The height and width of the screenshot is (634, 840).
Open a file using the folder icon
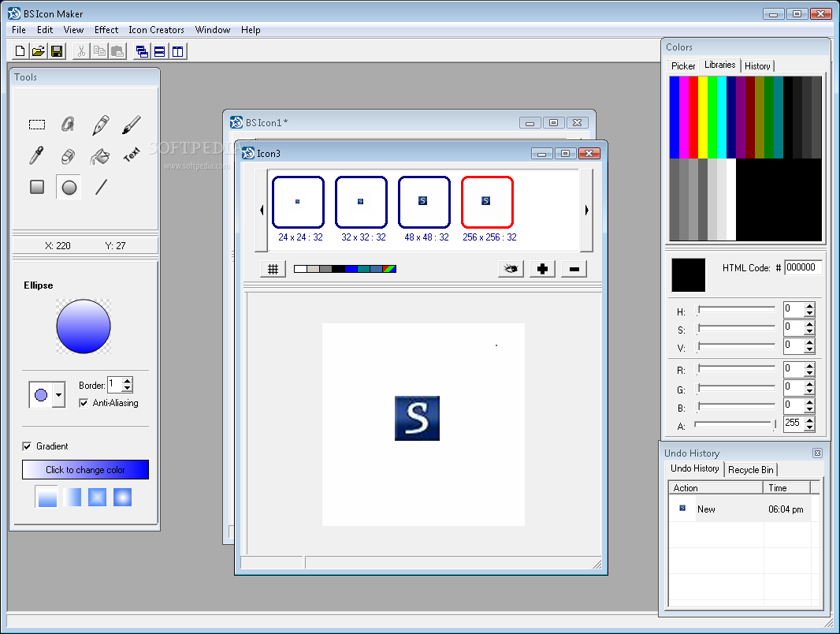[38, 51]
